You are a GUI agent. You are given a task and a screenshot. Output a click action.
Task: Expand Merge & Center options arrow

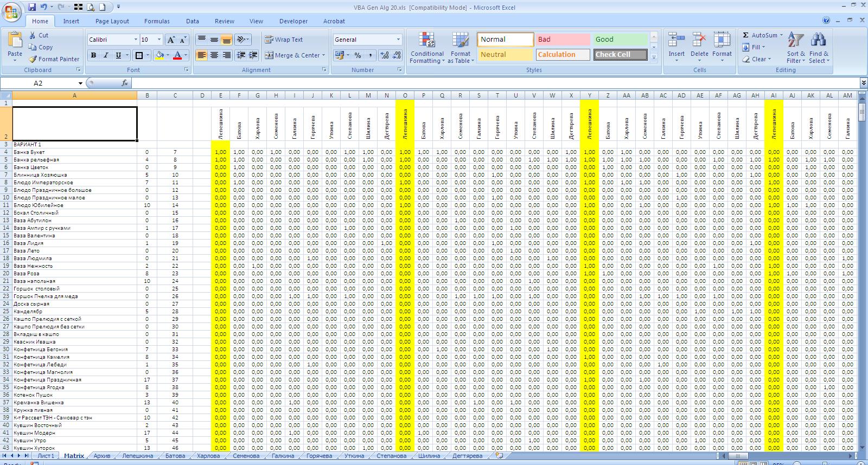pyautogui.click(x=324, y=55)
